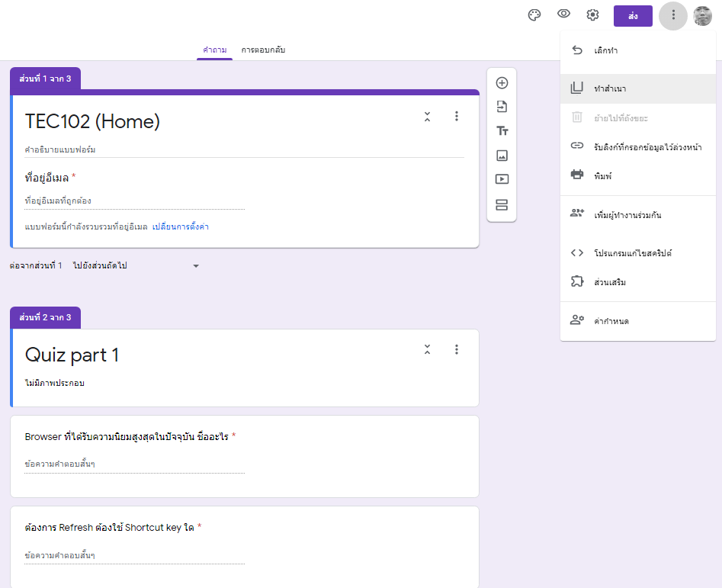Screen dimensions: 722x588
Task: Click the add image icon
Action: click(x=502, y=156)
